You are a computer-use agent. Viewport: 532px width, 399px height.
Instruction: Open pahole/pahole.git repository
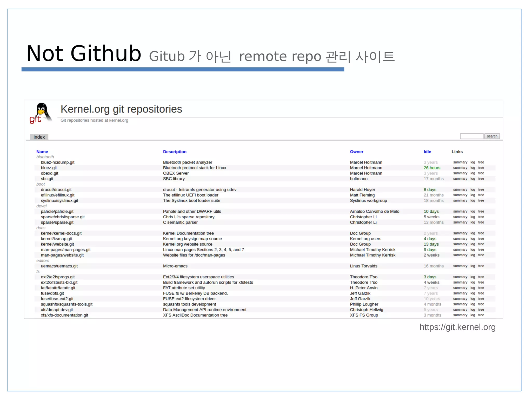pos(57,212)
